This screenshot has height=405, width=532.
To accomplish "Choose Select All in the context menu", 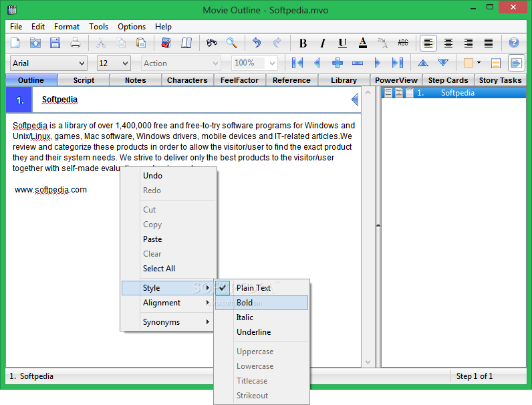I will tap(168, 269).
